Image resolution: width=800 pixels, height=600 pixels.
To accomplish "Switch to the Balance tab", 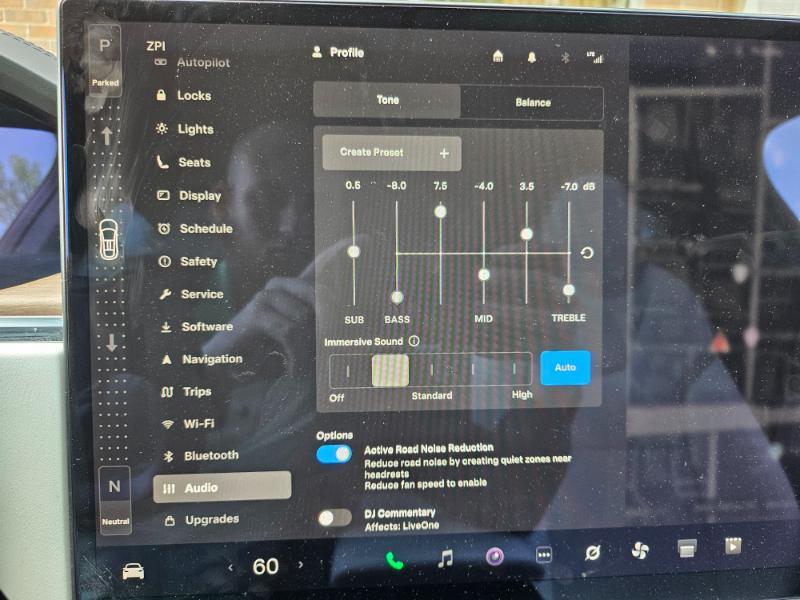I will (532, 102).
